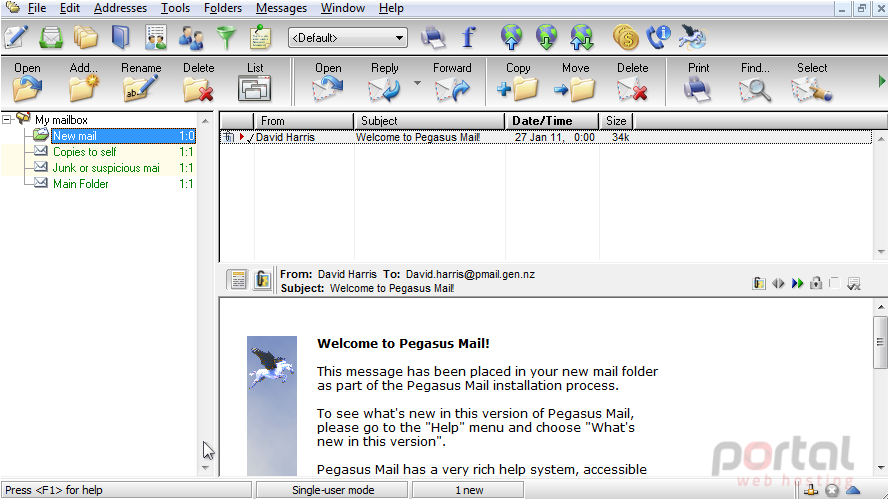Viewport: 889px width, 500px height.
Task: Open the address books blue book icon
Action: point(120,37)
